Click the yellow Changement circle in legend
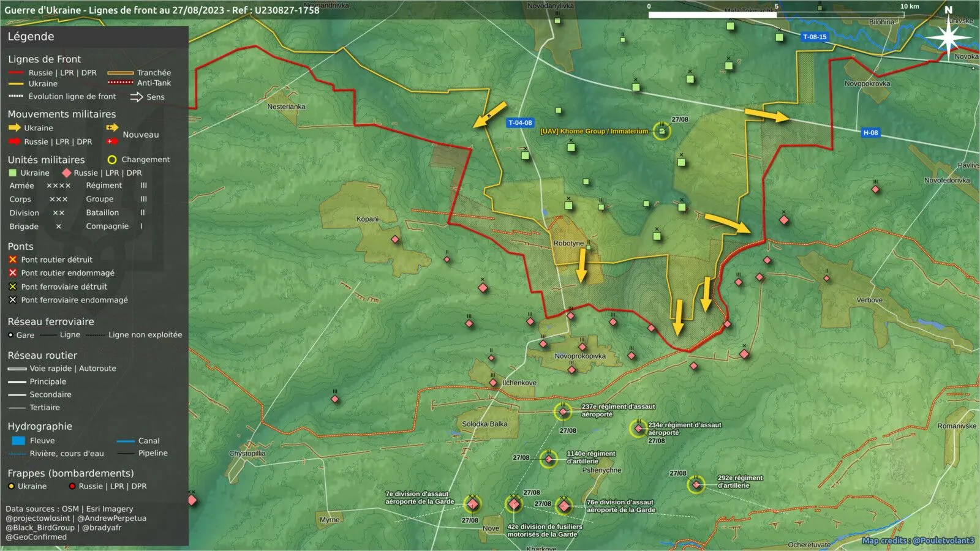The image size is (980, 551). click(x=112, y=160)
